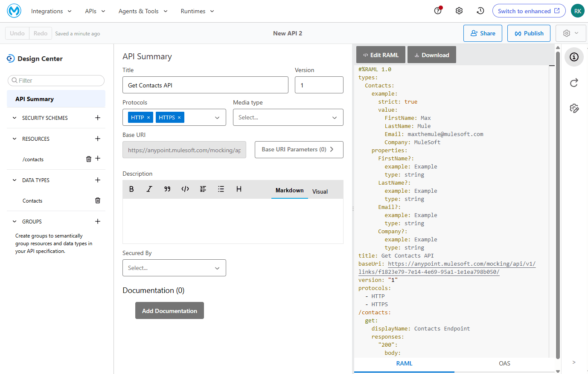Open the Agents & Tools menu
The image size is (588, 374).
[143, 11]
